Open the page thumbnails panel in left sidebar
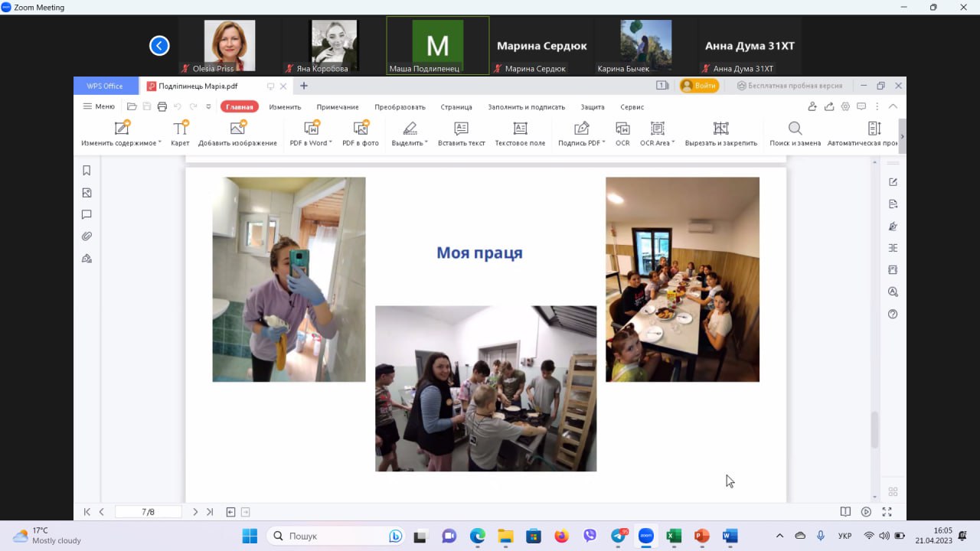The image size is (980, 551). [87, 193]
